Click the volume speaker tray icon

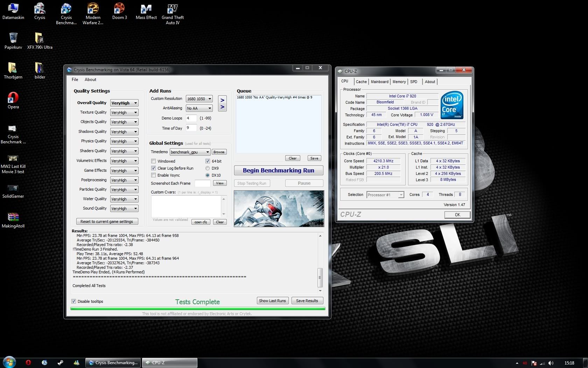coord(551,363)
